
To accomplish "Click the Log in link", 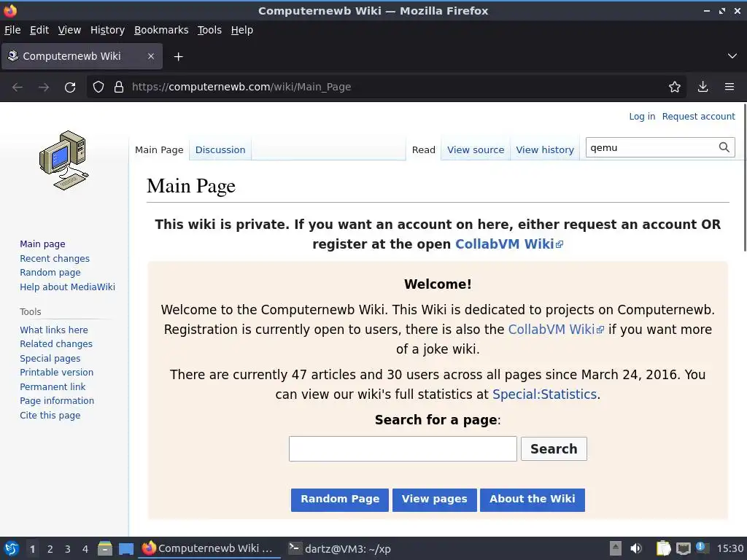I will click(x=642, y=116).
